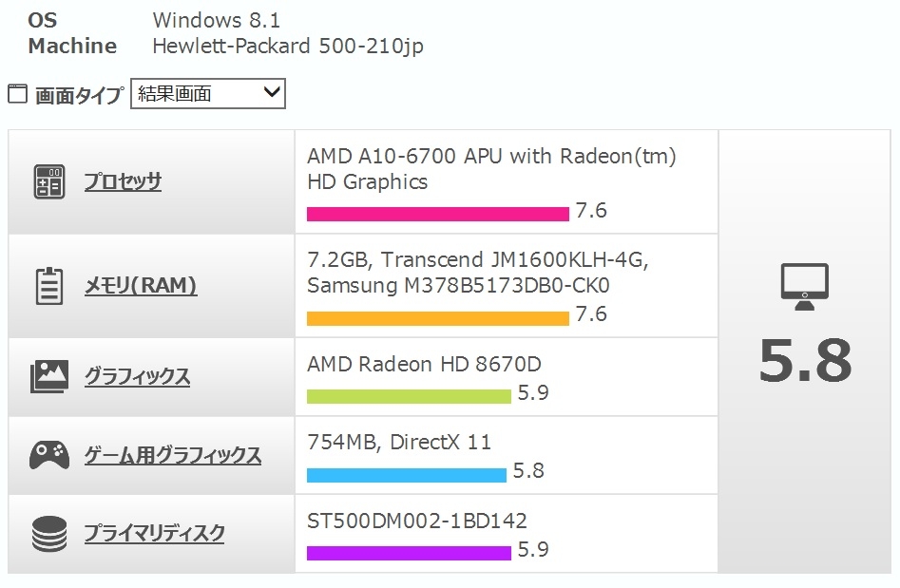Click the purple primary disk score bar
Viewport: 900px width, 588px height.
tap(409, 552)
